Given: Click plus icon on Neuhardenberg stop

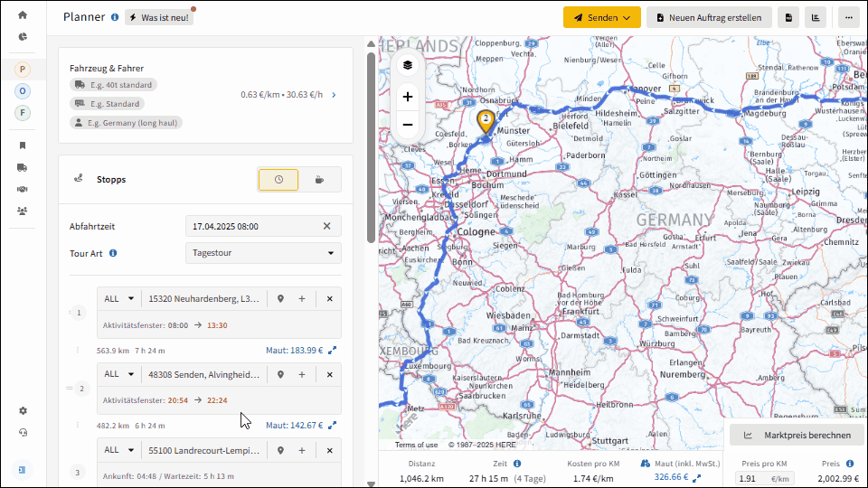Looking at the screenshot, I should click(302, 299).
